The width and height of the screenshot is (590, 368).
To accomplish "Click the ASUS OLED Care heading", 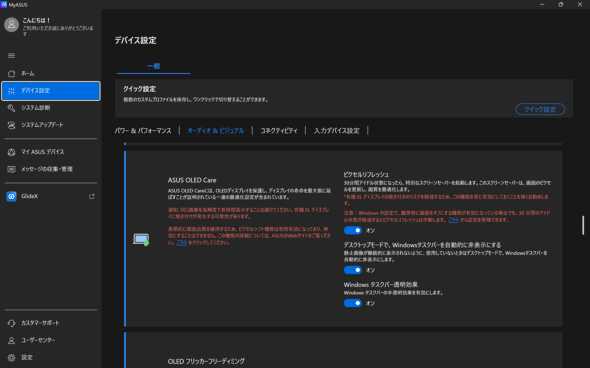I will [192, 180].
